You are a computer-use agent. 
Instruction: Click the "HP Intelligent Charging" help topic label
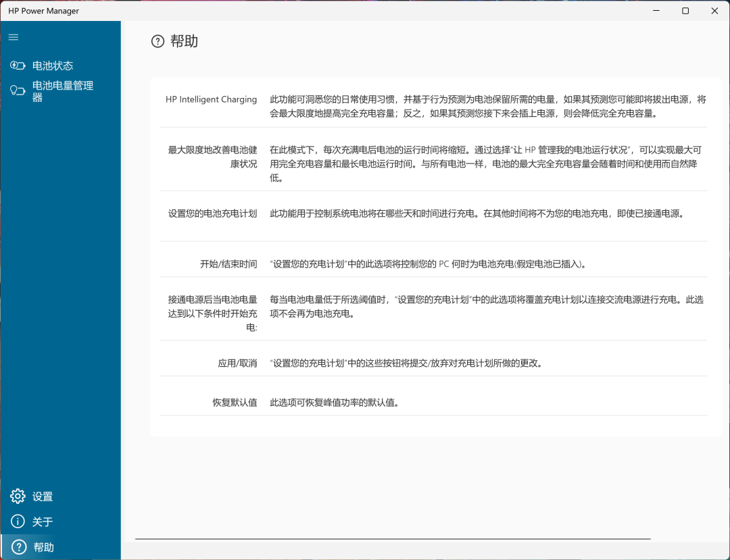click(212, 99)
